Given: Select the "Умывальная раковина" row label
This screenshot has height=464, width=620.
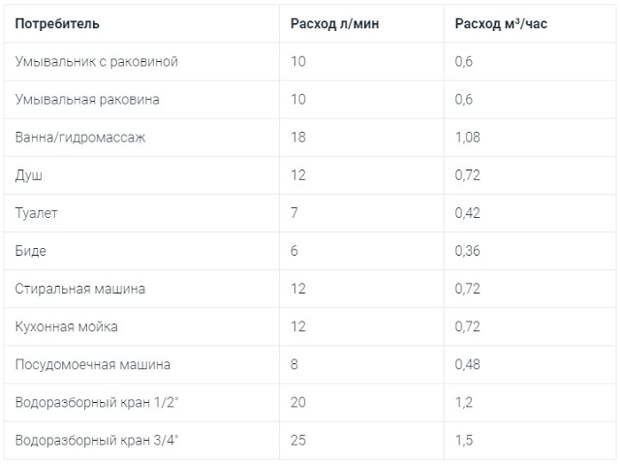Looking at the screenshot, I should 88,100.
